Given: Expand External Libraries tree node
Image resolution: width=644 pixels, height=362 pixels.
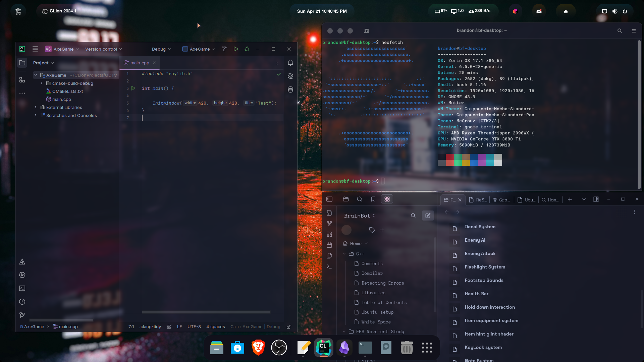Looking at the screenshot, I should click(x=36, y=107).
